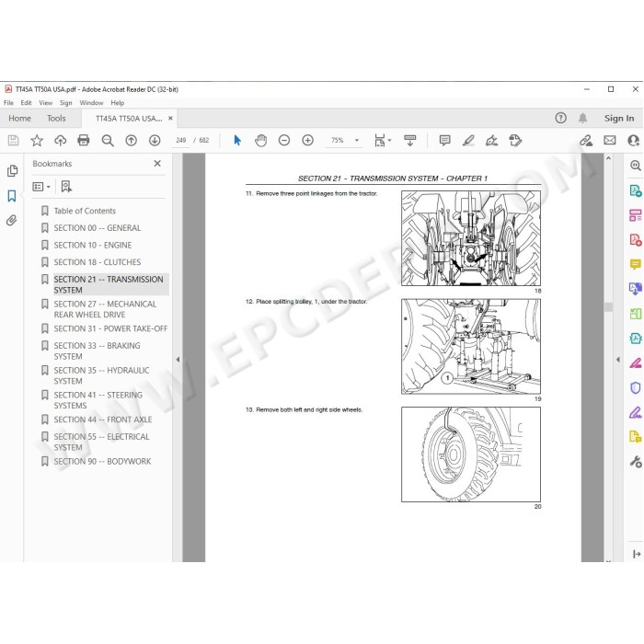Zoom in with plus icon

click(307, 141)
